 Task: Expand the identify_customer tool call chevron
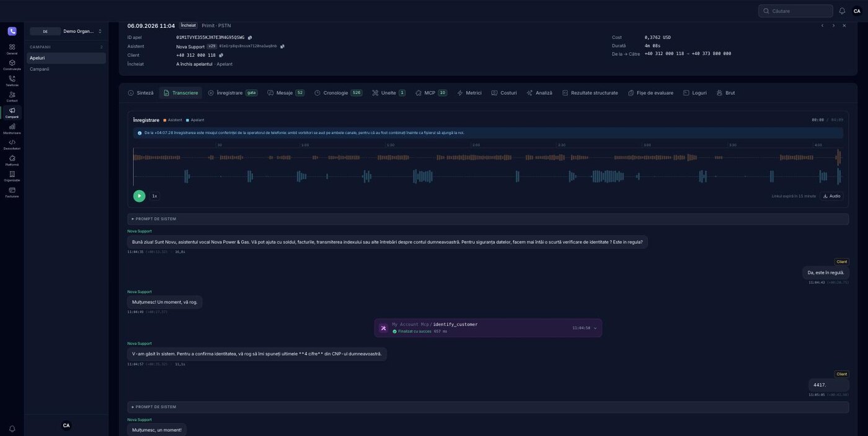pos(595,328)
